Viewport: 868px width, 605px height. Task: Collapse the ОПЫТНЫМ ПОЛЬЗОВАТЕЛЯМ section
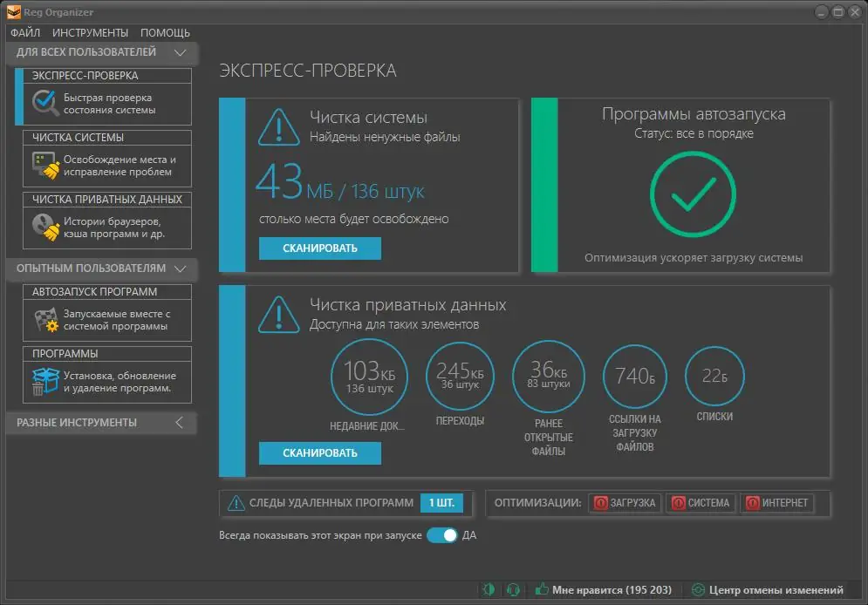pos(181,269)
